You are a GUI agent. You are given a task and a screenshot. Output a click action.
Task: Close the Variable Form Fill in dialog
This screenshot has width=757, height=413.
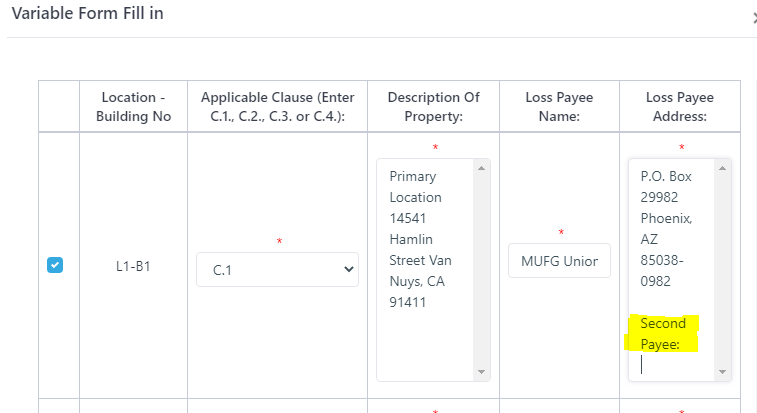[x=753, y=17]
